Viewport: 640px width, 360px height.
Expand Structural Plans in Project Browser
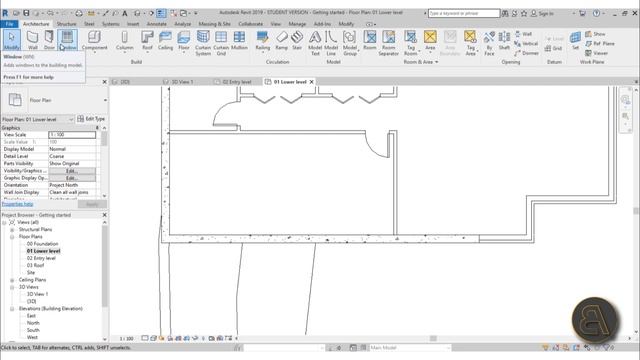click(x=12, y=230)
